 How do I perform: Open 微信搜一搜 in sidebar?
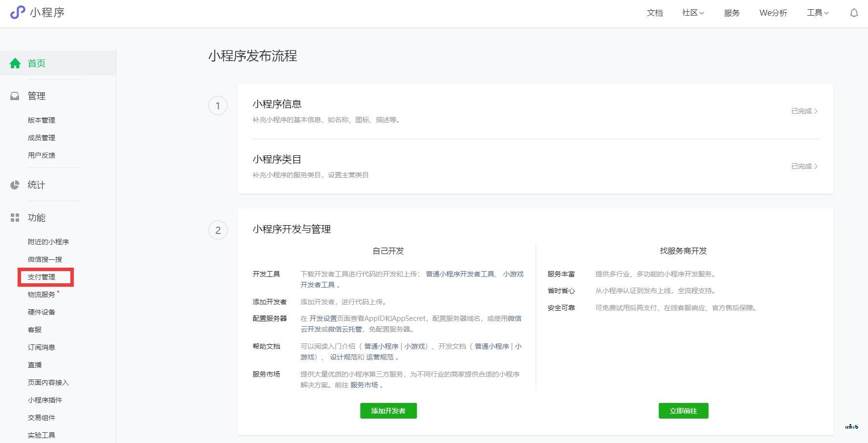(x=45, y=259)
